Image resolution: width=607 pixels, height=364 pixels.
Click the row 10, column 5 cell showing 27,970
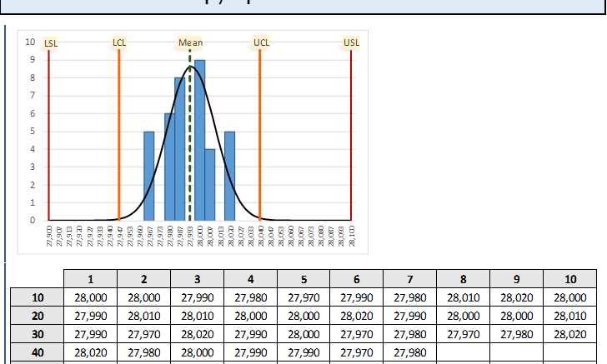303,297
